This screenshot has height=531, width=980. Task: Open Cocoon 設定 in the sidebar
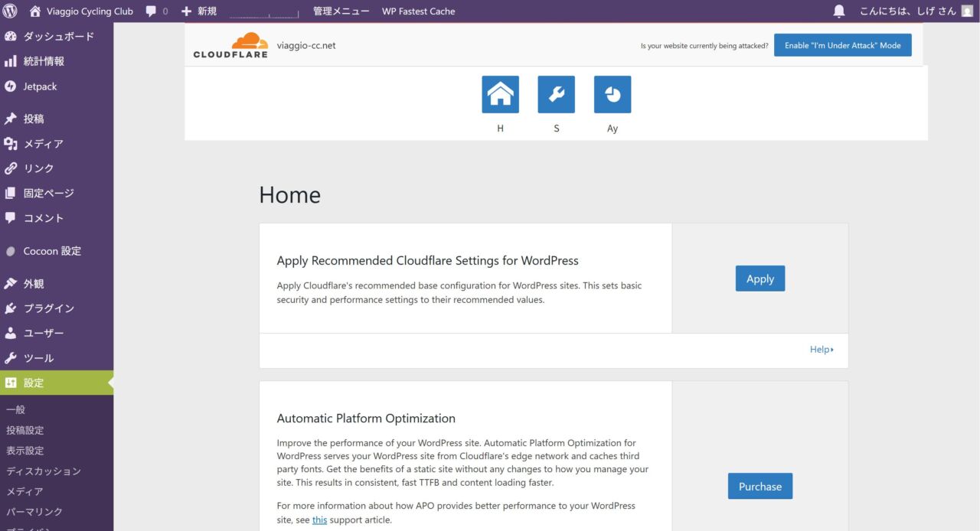pyautogui.click(x=51, y=251)
